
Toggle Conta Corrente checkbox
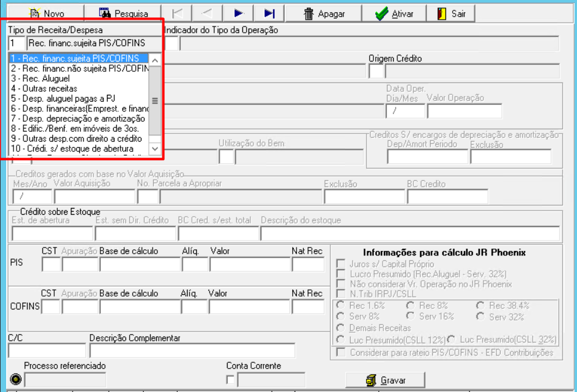[230, 380]
